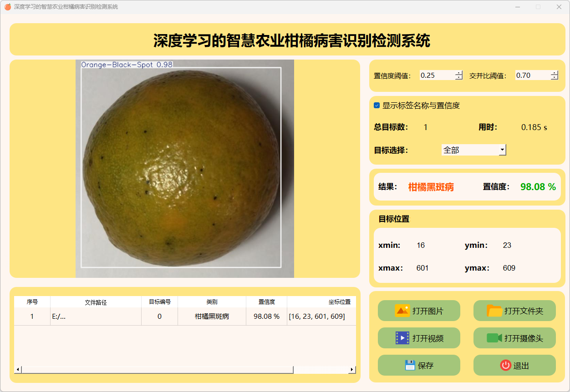Close the application window
Viewport: 570px width, 392px height.
coord(559,7)
